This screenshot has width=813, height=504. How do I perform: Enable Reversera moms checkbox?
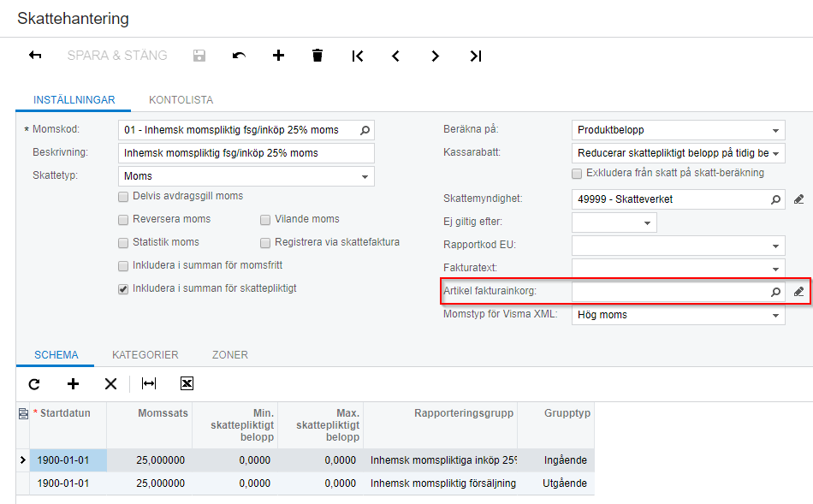click(x=124, y=219)
